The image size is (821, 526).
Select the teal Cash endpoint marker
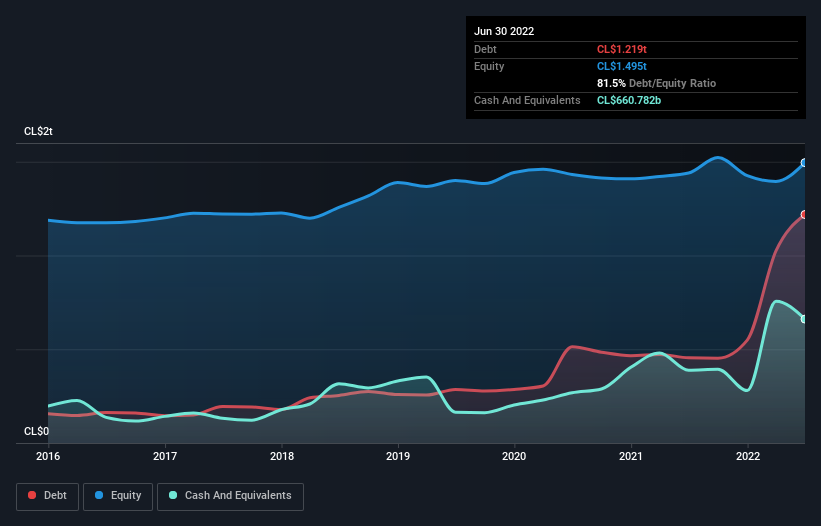coord(804,319)
